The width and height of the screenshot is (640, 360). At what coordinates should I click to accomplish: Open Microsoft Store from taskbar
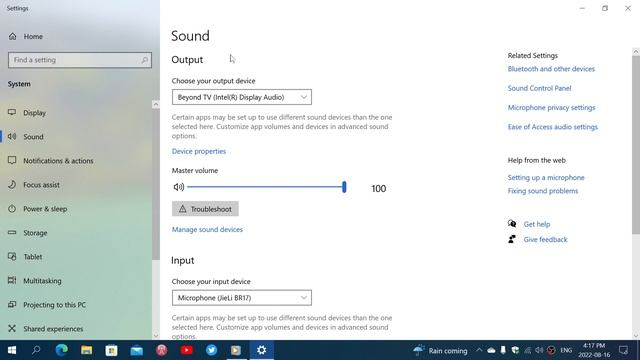(111, 350)
